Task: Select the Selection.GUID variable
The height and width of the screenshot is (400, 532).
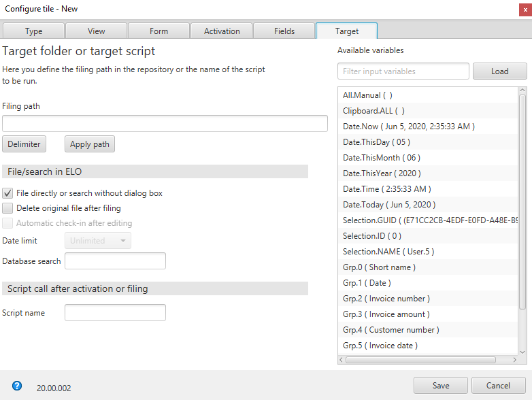Action: (428, 220)
